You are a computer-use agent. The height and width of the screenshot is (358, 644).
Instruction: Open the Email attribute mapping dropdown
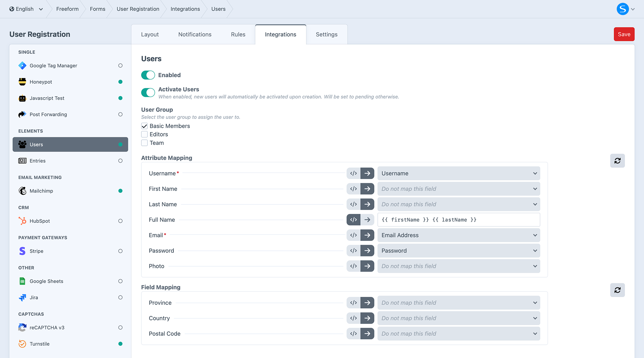pos(459,235)
